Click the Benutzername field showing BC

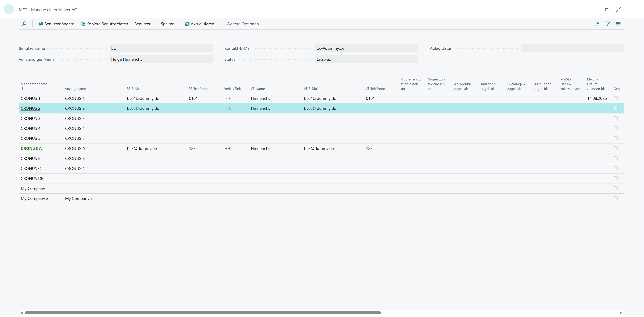[x=161, y=48]
